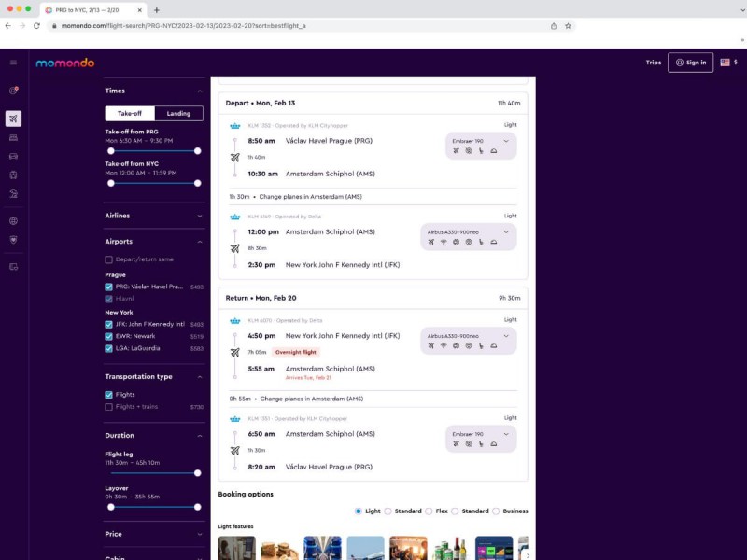747x560 pixels.
Task: Expand Embraer 190 details for the 6:50 am flight
Action: point(506,434)
